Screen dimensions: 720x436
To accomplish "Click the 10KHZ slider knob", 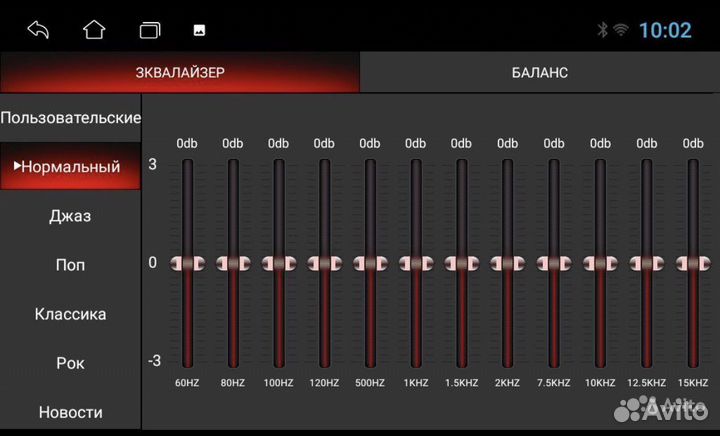I will 600,263.
